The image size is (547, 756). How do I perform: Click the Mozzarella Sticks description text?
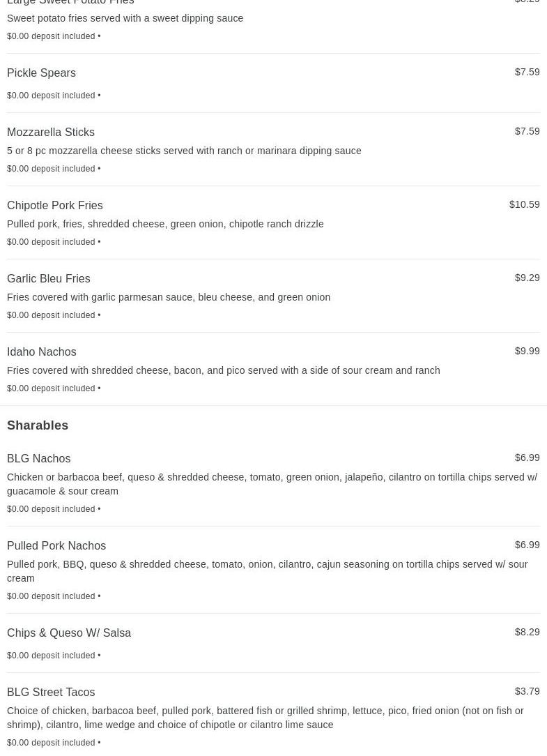[184, 151]
